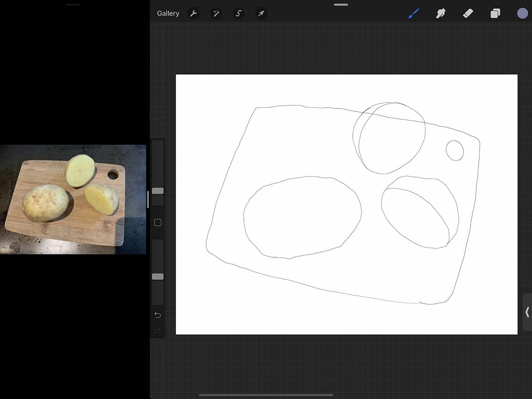The height and width of the screenshot is (399, 532).
Task: Select the Transform arrow tool
Action: [261, 13]
